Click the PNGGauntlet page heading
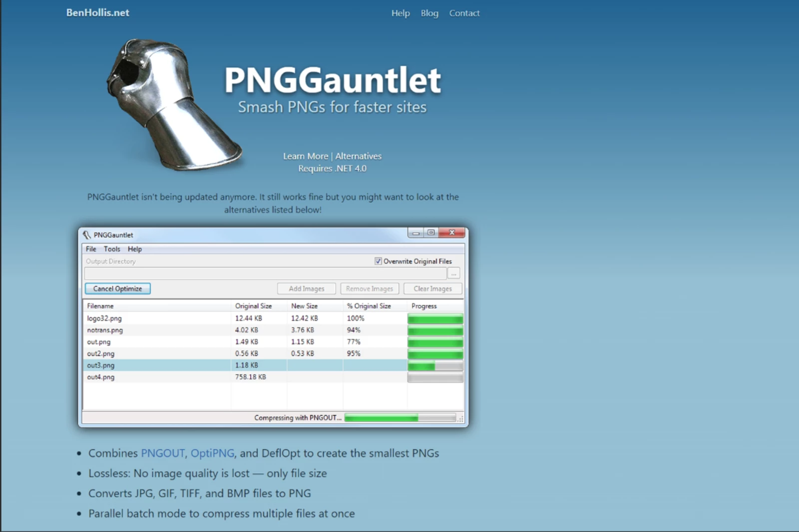The height and width of the screenshot is (532, 799). 333,80
